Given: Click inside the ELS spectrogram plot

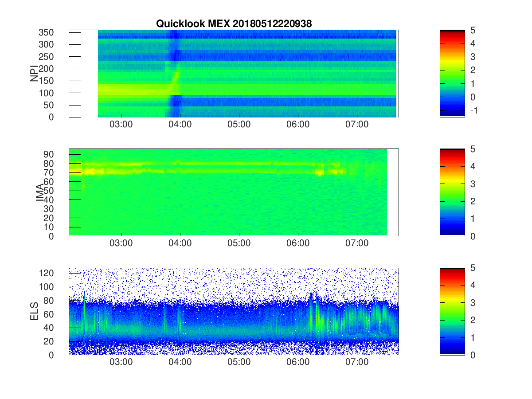Looking at the screenshot, I should pos(234,311).
